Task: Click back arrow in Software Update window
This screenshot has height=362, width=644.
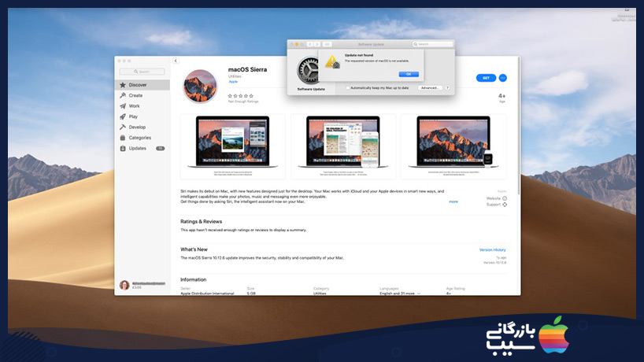Action: tap(310, 44)
